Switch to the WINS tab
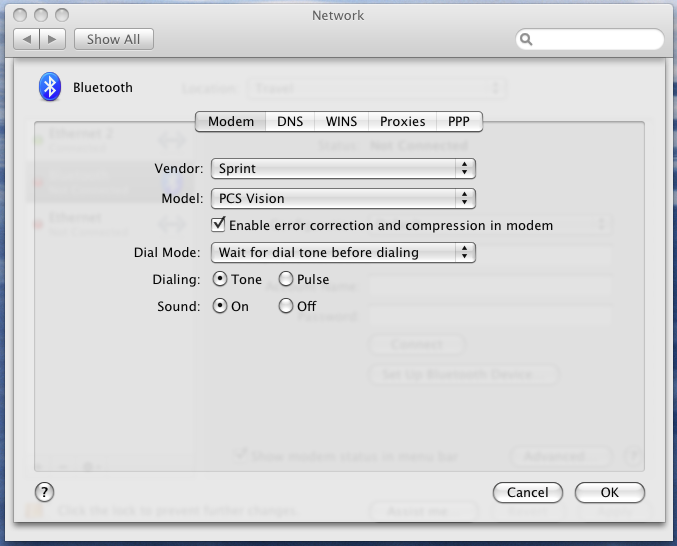 click(x=342, y=122)
